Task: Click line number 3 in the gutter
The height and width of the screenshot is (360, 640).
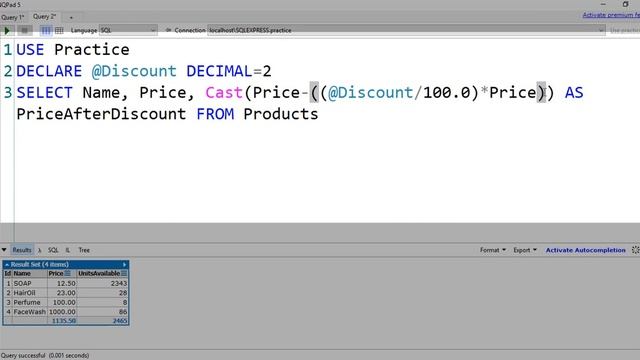Action: point(8,93)
